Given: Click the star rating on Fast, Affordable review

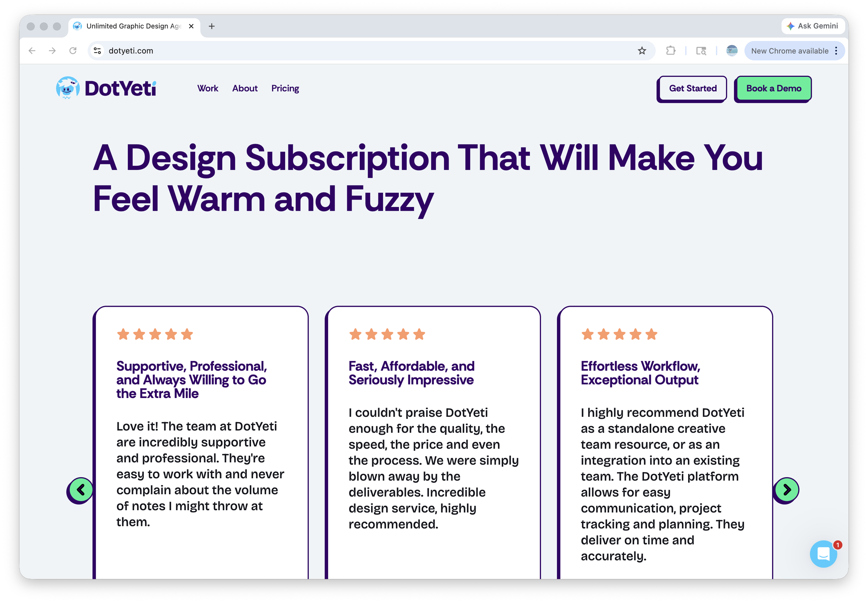Looking at the screenshot, I should (x=387, y=334).
